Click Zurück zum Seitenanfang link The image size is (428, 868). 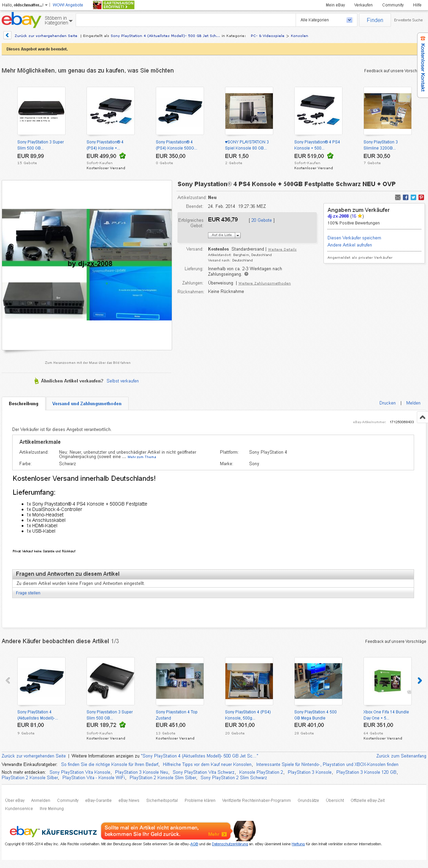click(401, 756)
